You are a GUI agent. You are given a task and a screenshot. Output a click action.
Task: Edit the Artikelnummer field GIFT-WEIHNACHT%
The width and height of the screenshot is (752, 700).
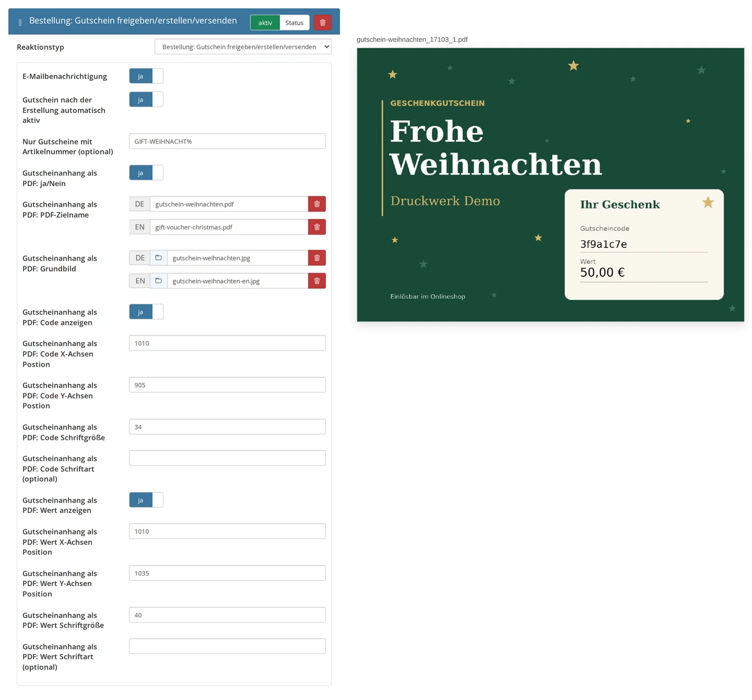[227, 142]
